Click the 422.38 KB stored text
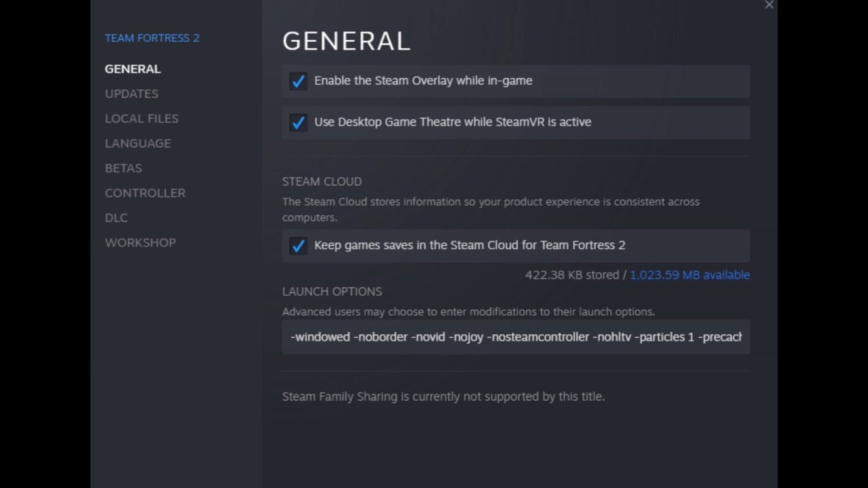The width and height of the screenshot is (868, 488). 571,275
